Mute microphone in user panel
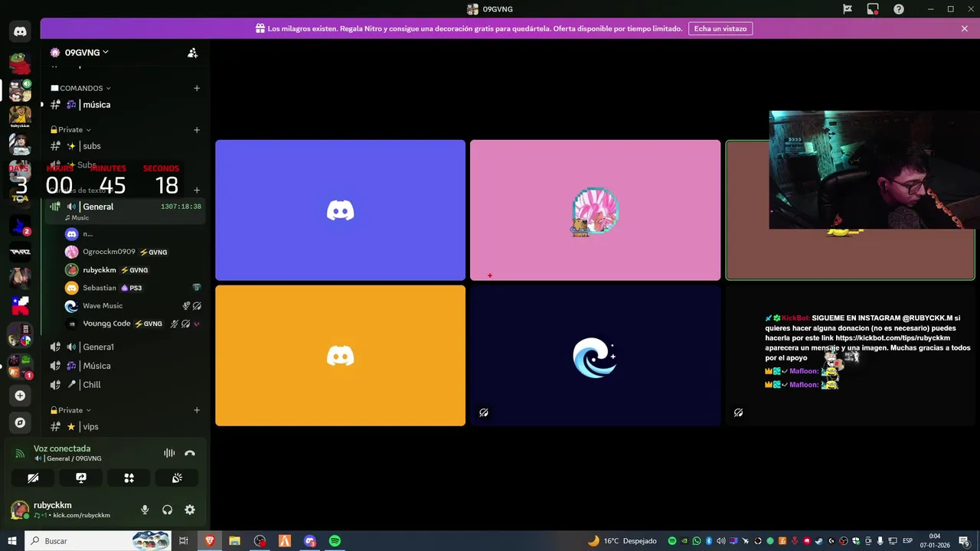 (145, 510)
